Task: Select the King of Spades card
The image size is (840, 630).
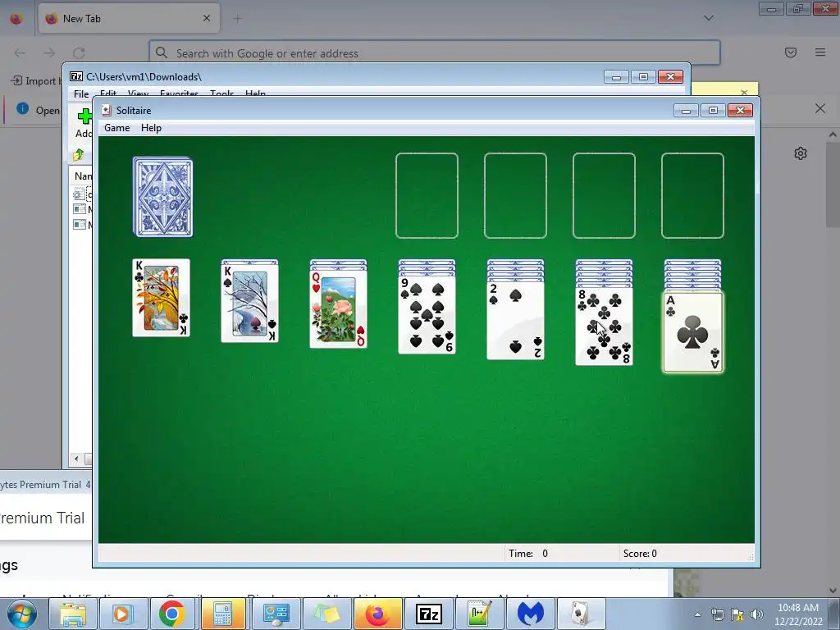Action: tap(249, 304)
